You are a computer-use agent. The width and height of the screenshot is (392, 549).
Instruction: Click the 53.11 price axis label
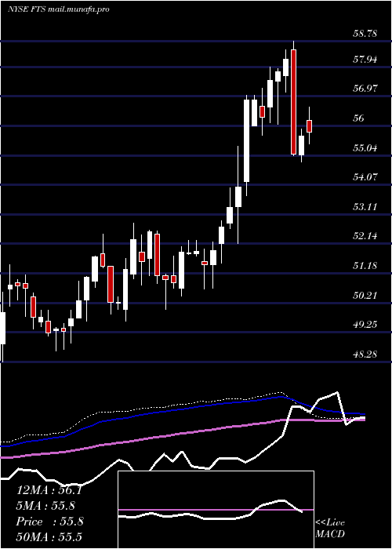(365, 206)
